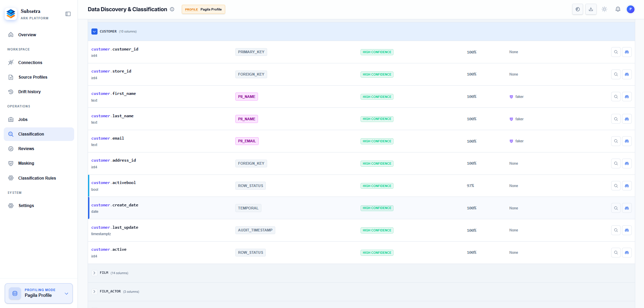Navigate to Source Profiles

point(39,77)
